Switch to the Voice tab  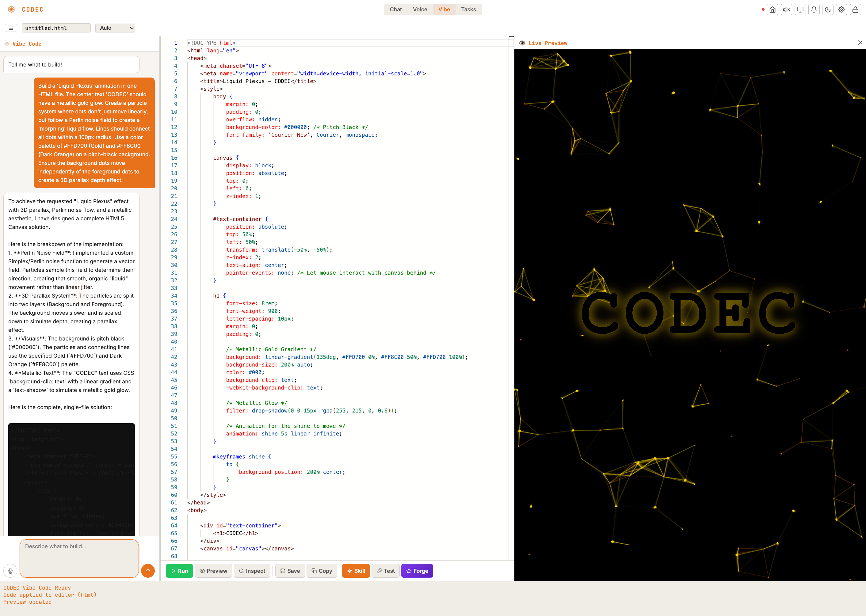pos(420,10)
